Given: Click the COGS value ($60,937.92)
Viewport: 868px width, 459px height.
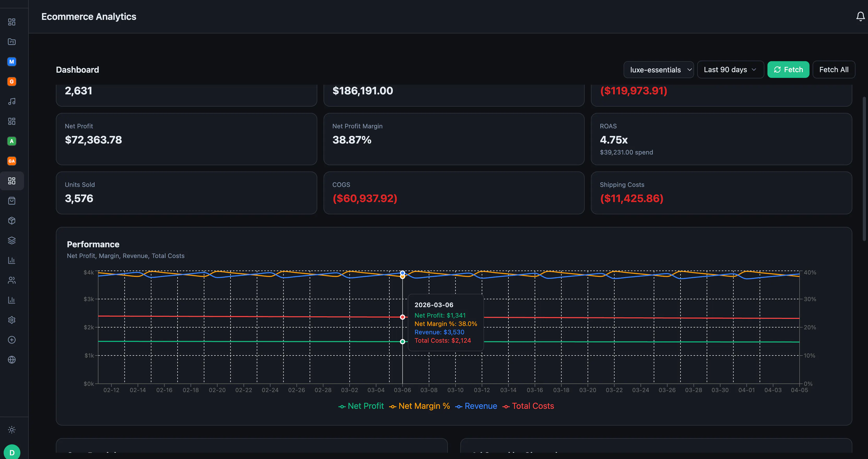Looking at the screenshot, I should (x=365, y=199).
